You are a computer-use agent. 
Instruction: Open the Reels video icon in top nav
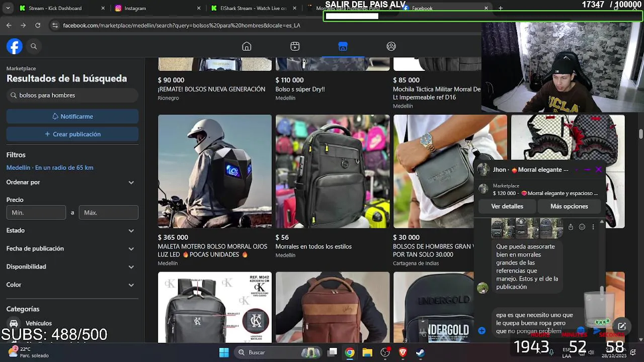[x=295, y=46]
